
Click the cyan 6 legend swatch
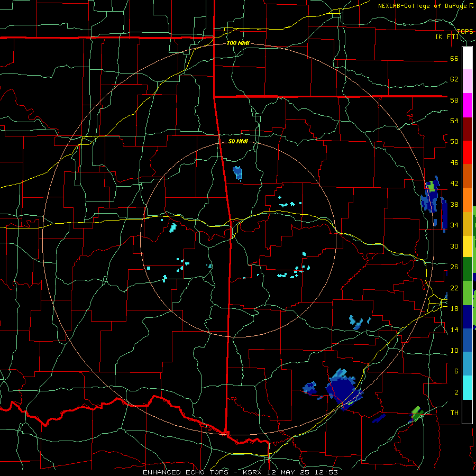tap(467, 388)
